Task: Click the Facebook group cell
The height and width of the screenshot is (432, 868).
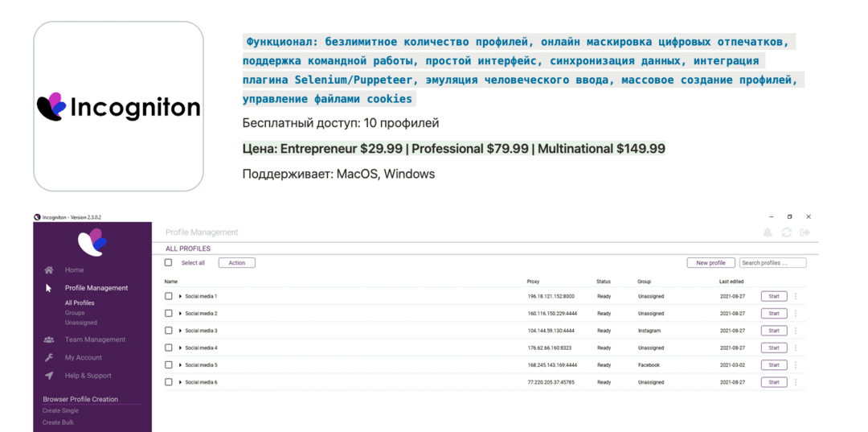Action: (x=649, y=365)
